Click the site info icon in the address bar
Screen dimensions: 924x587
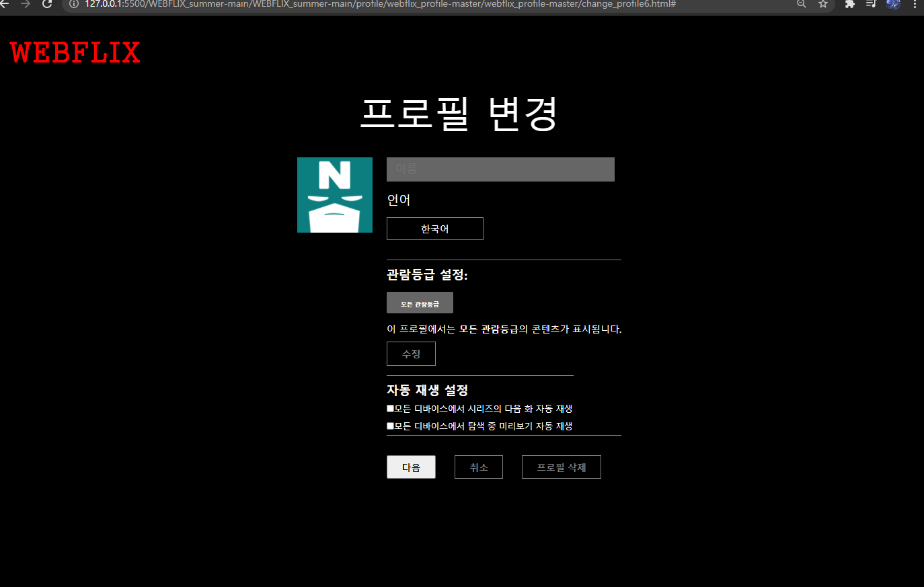click(x=74, y=4)
